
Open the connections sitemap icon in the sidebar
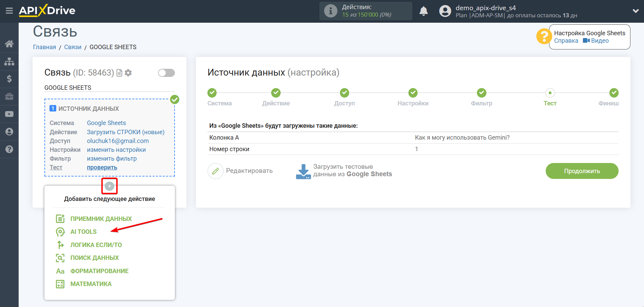coord(9,61)
